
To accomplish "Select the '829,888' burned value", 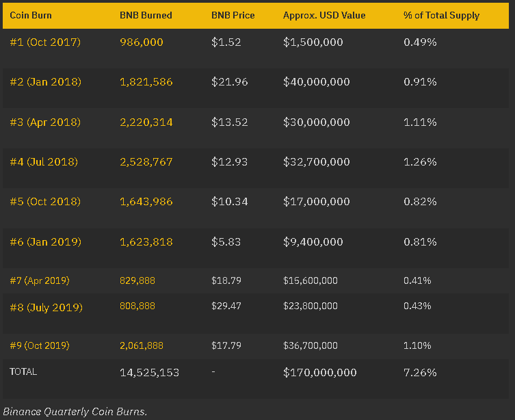I will 137,280.
